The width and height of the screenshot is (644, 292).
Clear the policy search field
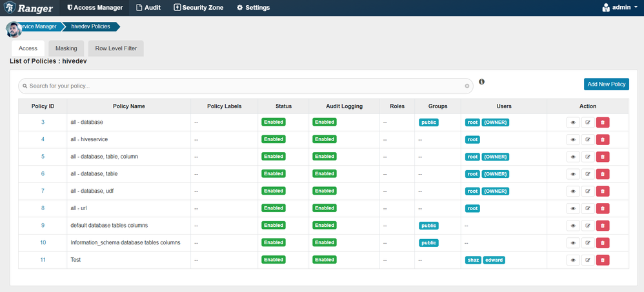[467, 86]
